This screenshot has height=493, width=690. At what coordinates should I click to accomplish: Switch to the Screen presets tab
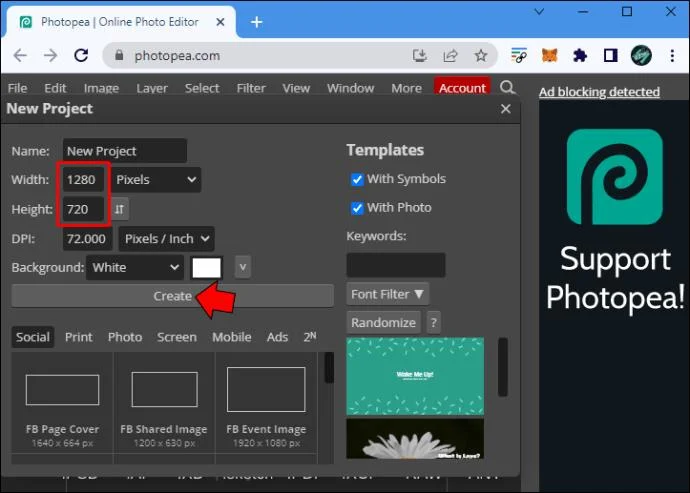coord(177,337)
